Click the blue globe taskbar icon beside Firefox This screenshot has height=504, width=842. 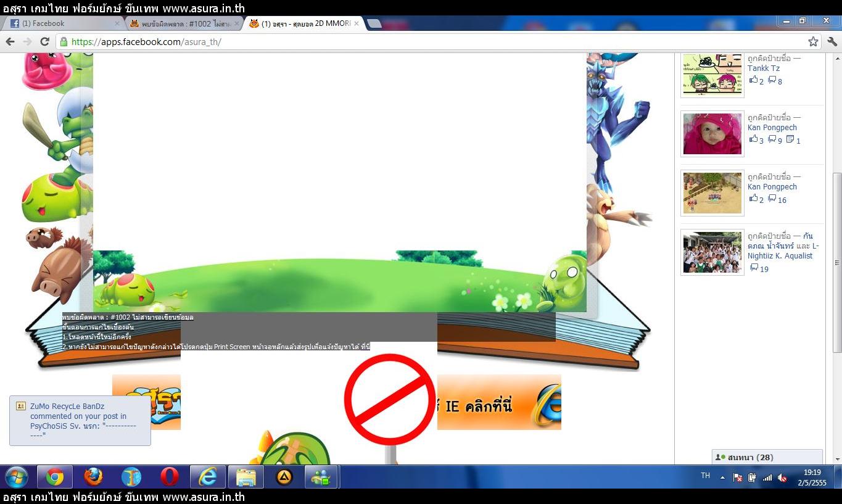click(131, 477)
